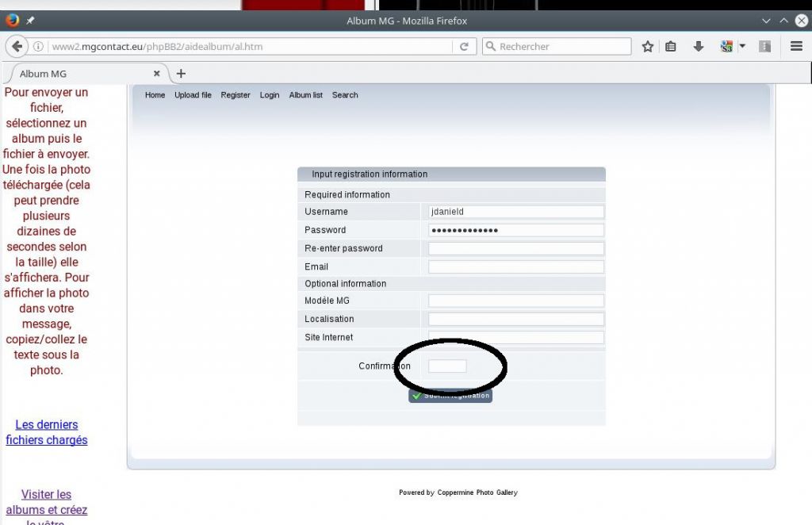Close the Album MG tab

pos(156,74)
